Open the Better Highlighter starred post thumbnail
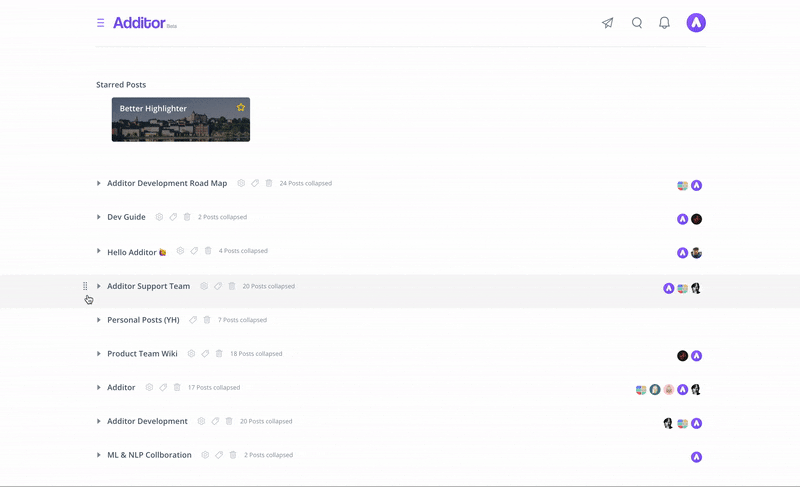800x487 pixels. pos(181,119)
